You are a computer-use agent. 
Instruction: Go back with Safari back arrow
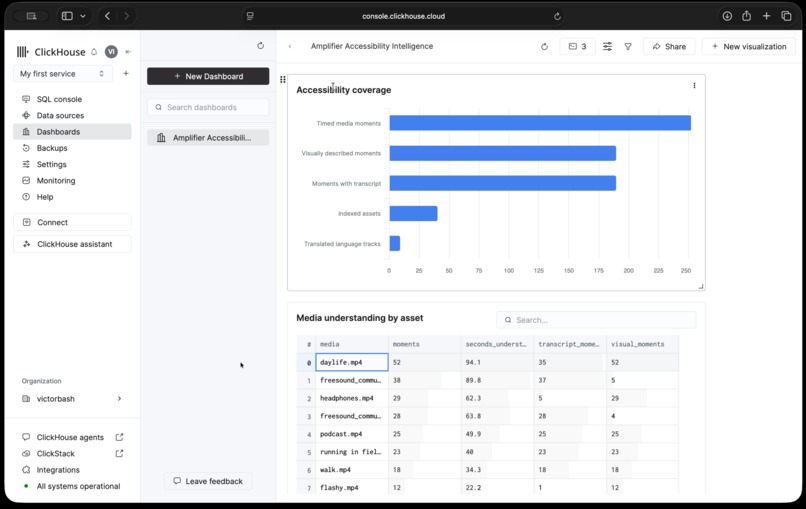point(107,16)
